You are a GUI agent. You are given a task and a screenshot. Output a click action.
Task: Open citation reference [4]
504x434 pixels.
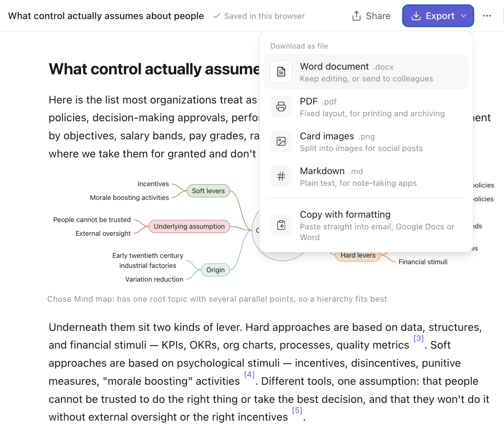249,374
